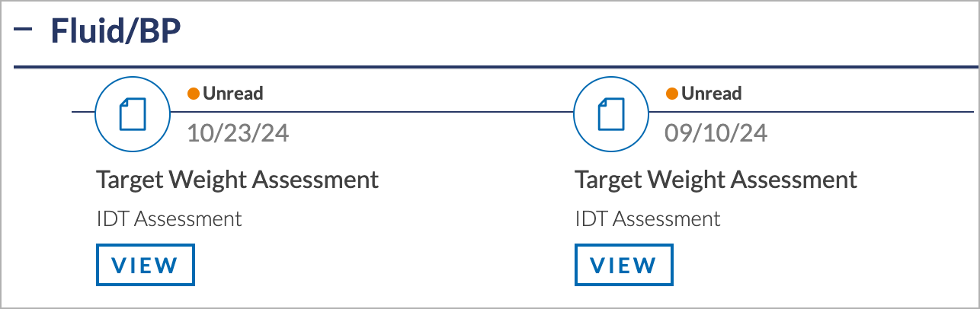Click the 10/23/24 date on the timeline
This screenshot has width=980, height=309.
[x=238, y=133]
